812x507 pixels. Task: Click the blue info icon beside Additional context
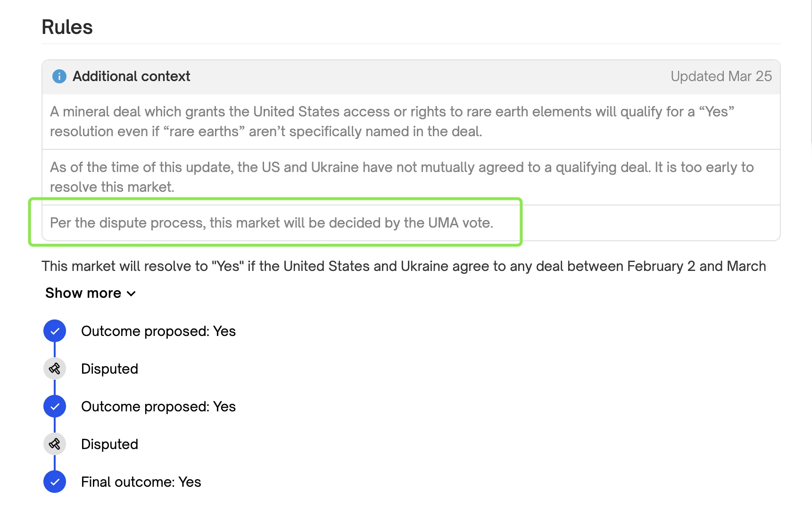pos(59,76)
